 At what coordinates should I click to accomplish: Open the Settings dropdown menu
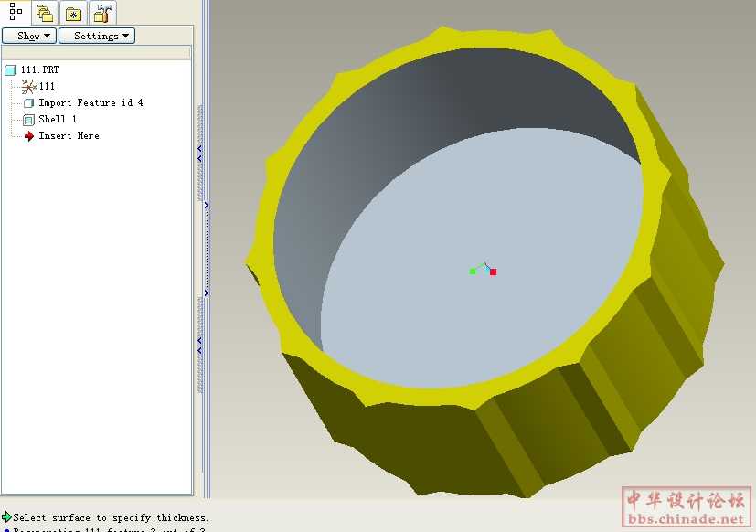coord(97,36)
